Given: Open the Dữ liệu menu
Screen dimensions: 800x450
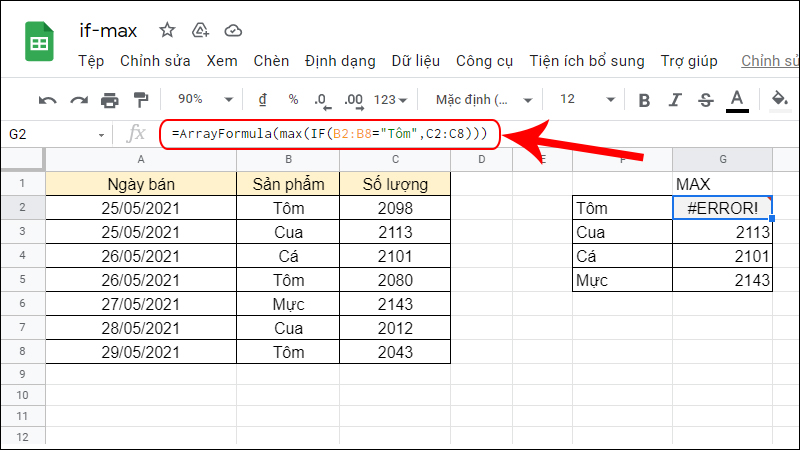Looking at the screenshot, I should [415, 61].
